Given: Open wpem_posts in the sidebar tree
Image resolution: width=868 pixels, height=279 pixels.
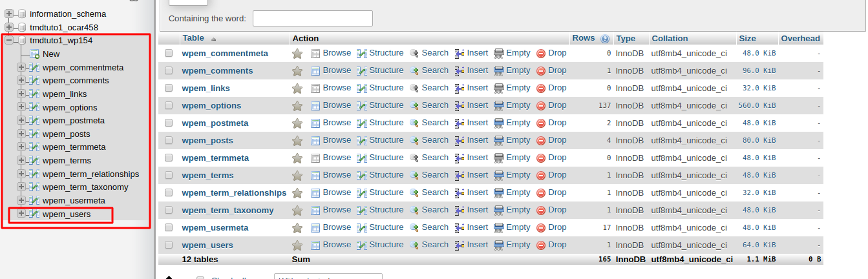Looking at the screenshot, I should click(66, 134).
